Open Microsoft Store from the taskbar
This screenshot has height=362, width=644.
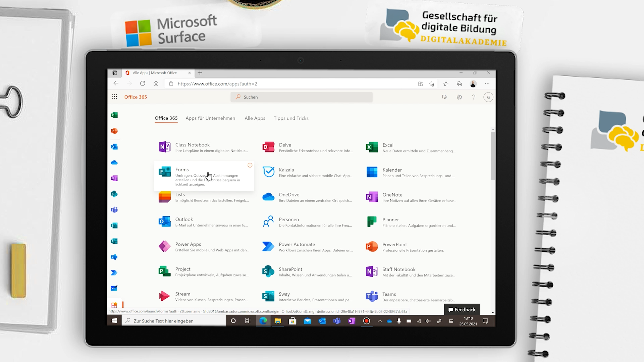pos(293,321)
